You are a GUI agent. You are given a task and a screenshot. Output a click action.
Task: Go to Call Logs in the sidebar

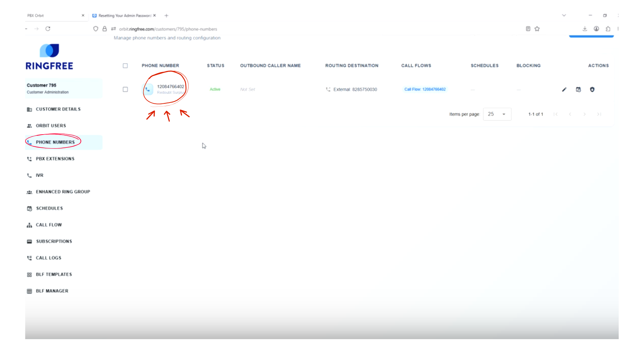click(48, 258)
